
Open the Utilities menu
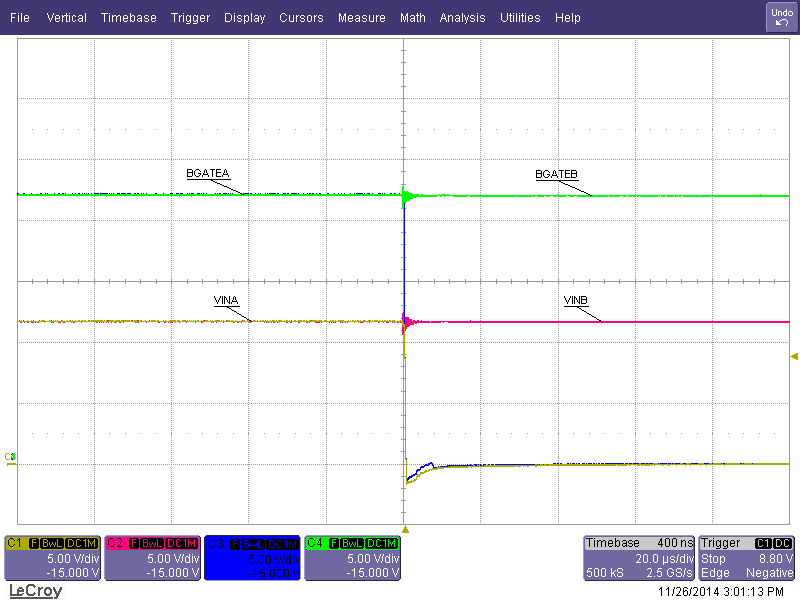tap(520, 17)
